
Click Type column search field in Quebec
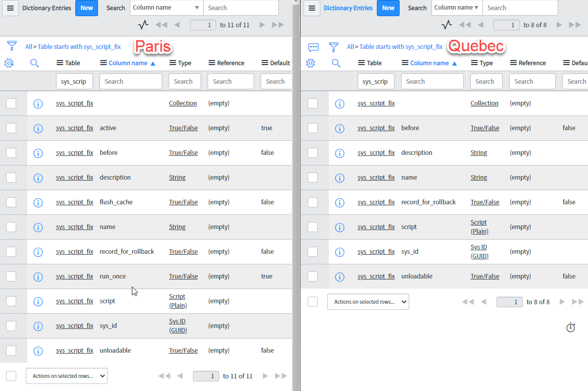pyautogui.click(x=486, y=81)
